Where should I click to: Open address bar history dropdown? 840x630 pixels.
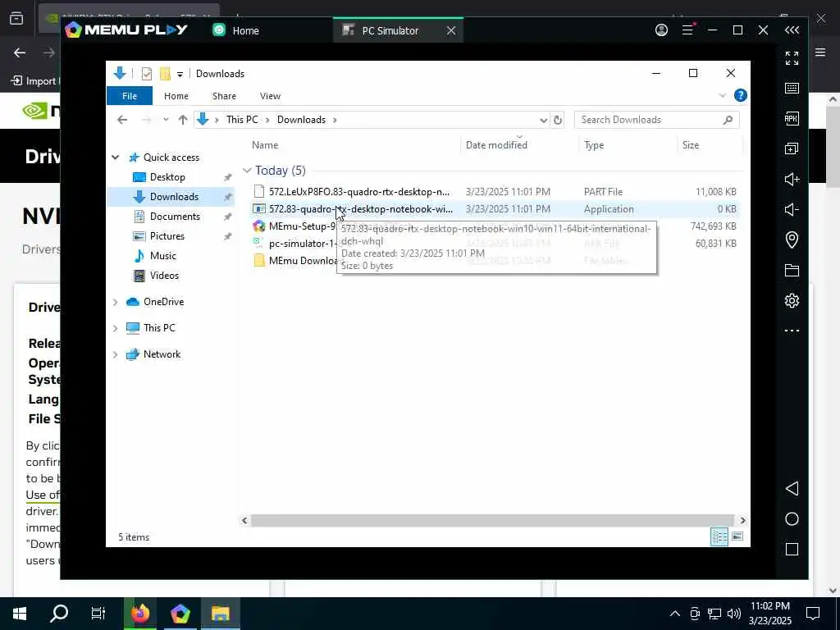pyautogui.click(x=543, y=120)
